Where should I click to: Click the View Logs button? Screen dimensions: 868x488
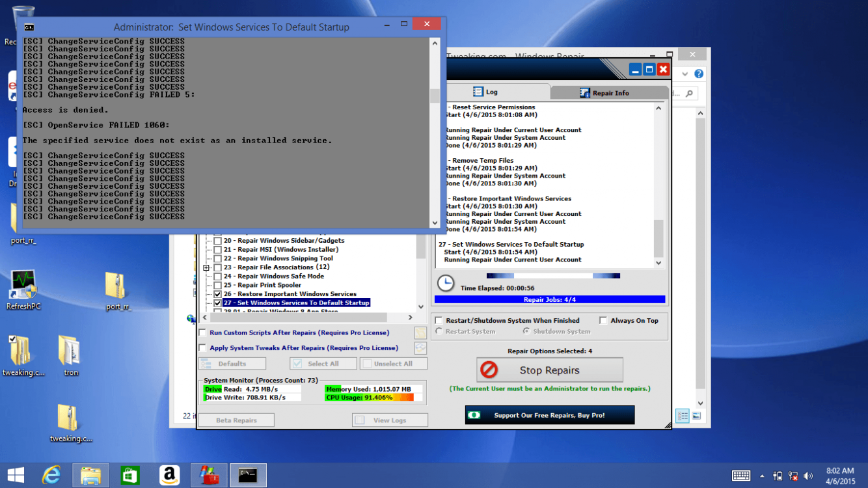(x=390, y=420)
